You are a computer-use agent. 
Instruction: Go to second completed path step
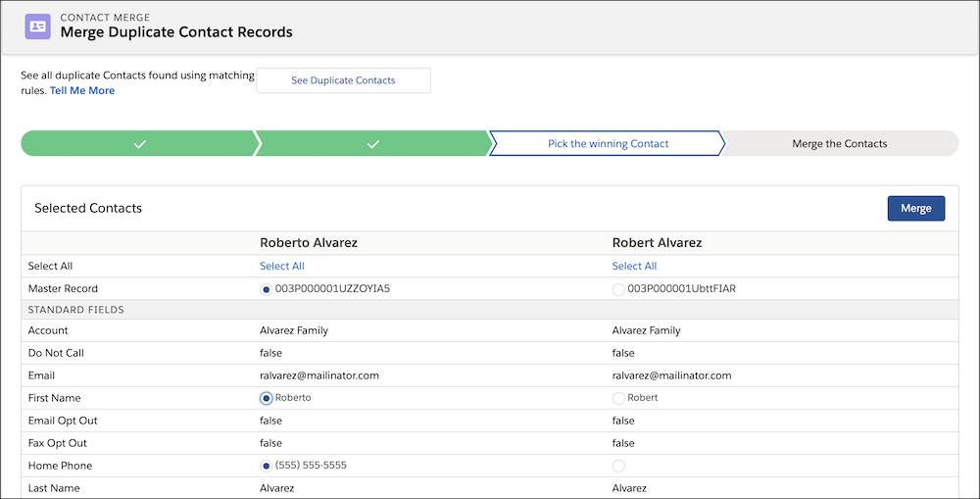[373, 144]
